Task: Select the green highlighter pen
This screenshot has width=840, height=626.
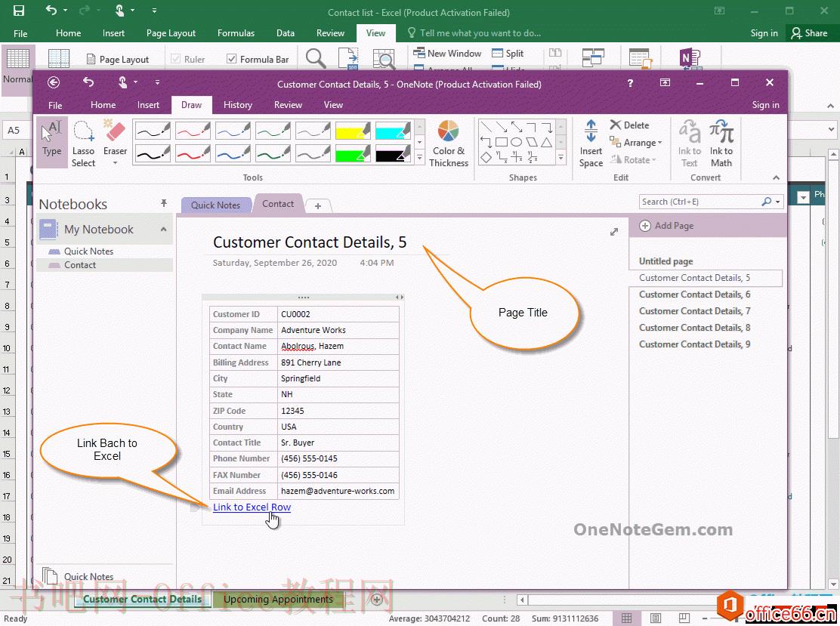Action: click(x=353, y=154)
